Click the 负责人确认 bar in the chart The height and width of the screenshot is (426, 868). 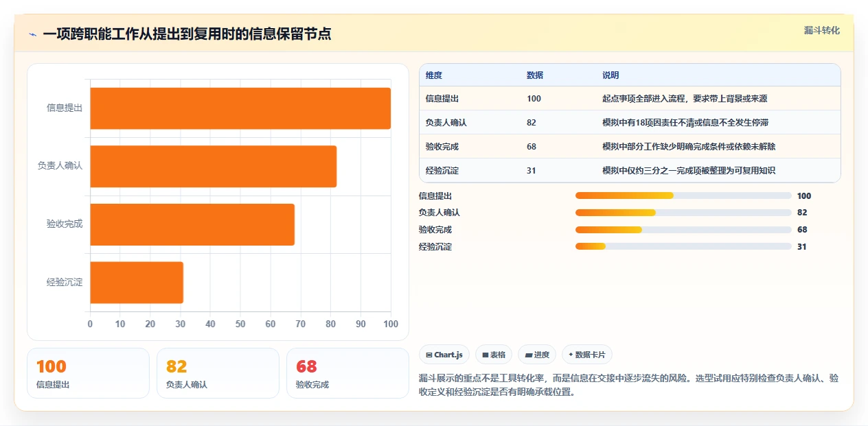tap(213, 166)
